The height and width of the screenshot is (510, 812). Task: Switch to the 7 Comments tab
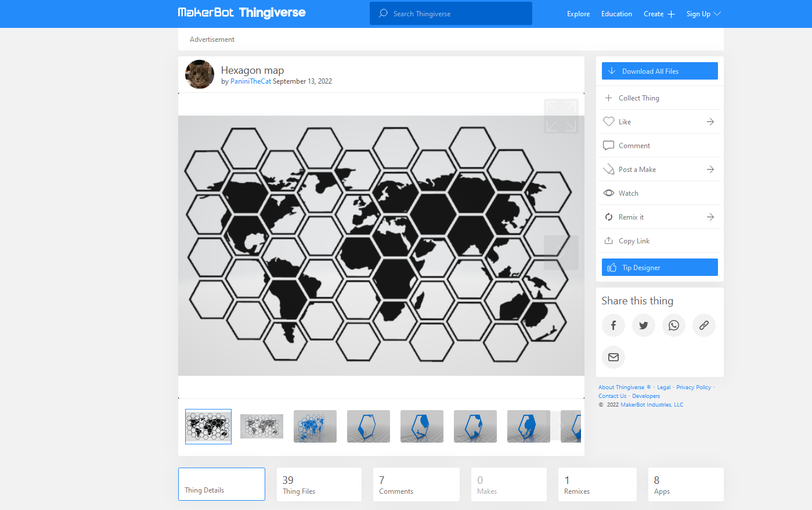416,484
